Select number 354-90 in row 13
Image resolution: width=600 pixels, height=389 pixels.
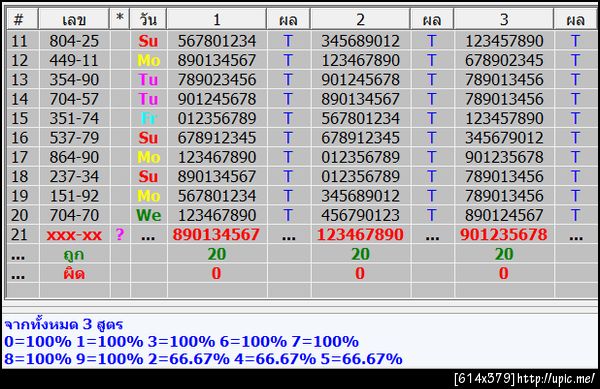74,80
